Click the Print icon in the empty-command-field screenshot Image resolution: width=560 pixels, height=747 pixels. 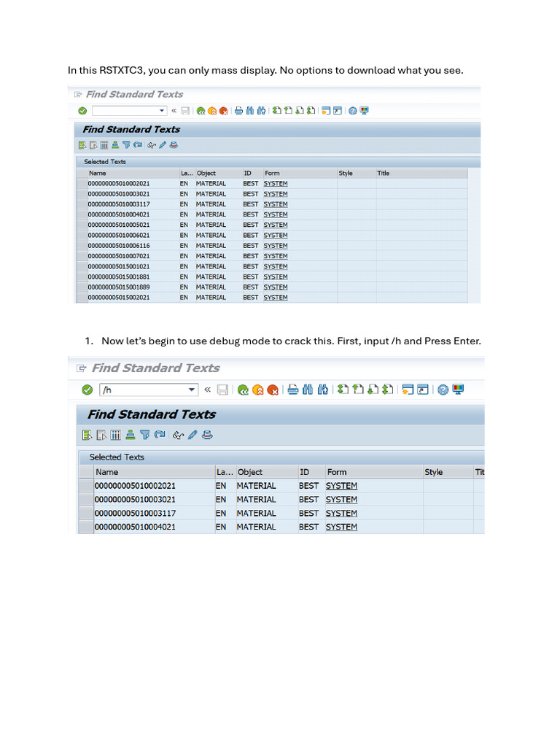click(238, 111)
